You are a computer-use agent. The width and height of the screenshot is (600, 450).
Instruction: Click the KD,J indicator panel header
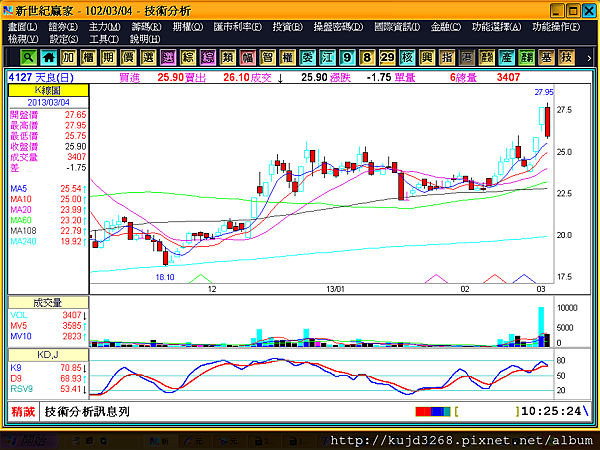click(48, 355)
